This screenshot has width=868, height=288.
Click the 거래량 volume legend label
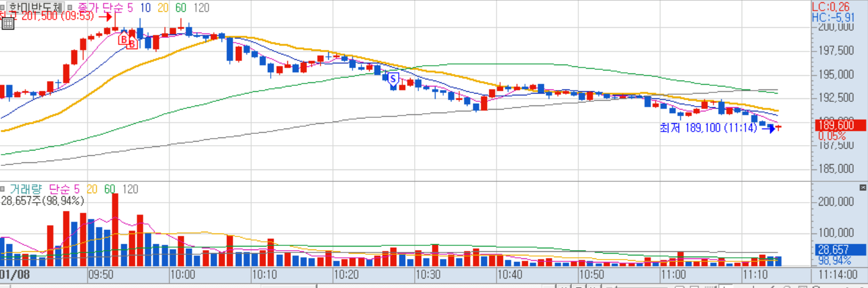[26, 189]
